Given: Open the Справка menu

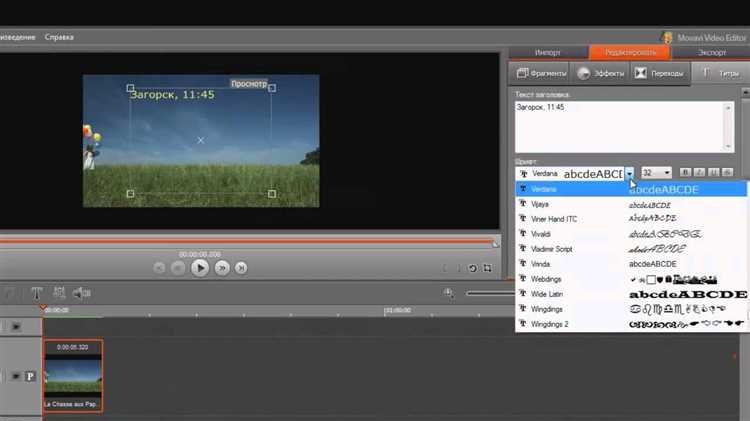Looking at the screenshot, I should (x=59, y=37).
